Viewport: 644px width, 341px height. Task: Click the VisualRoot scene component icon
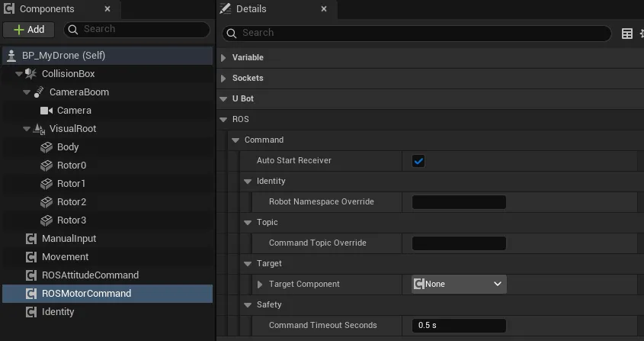tap(39, 129)
